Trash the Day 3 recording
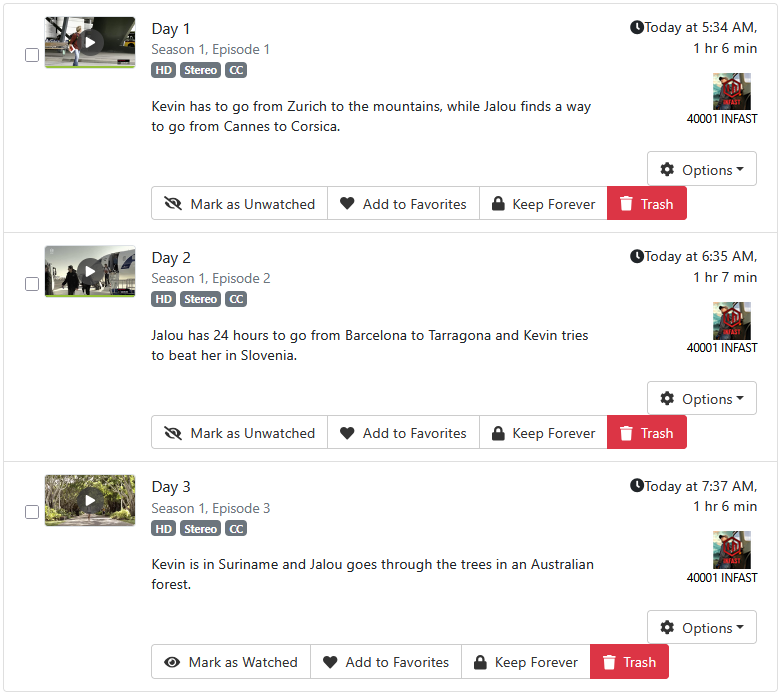779x694 pixels. click(x=629, y=662)
